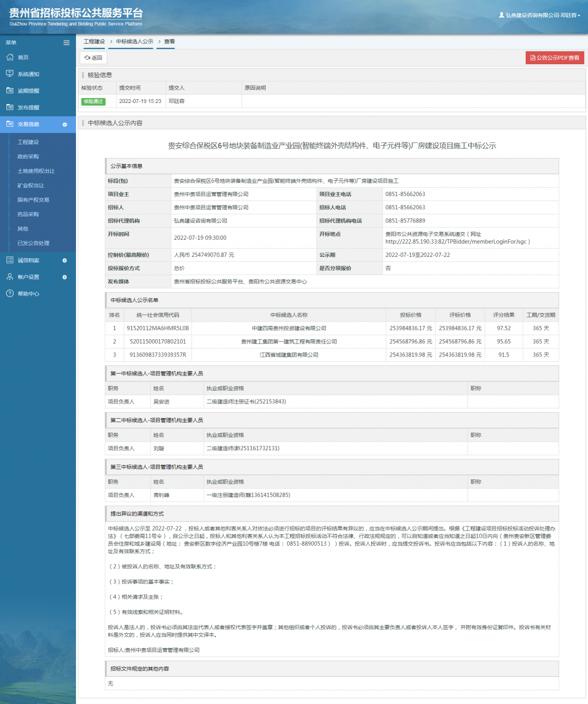
Task: Click submit time 2022-07-19 15:23
Action: (x=140, y=101)
